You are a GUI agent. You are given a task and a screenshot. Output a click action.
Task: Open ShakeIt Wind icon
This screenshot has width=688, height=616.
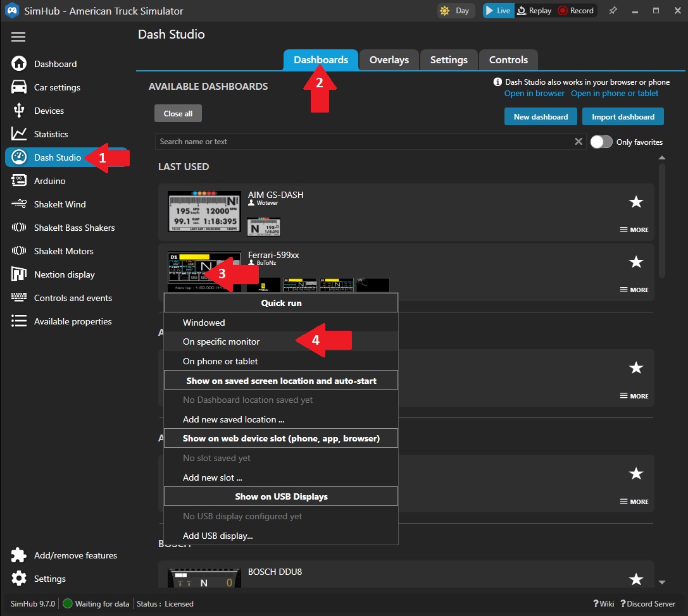(19, 204)
